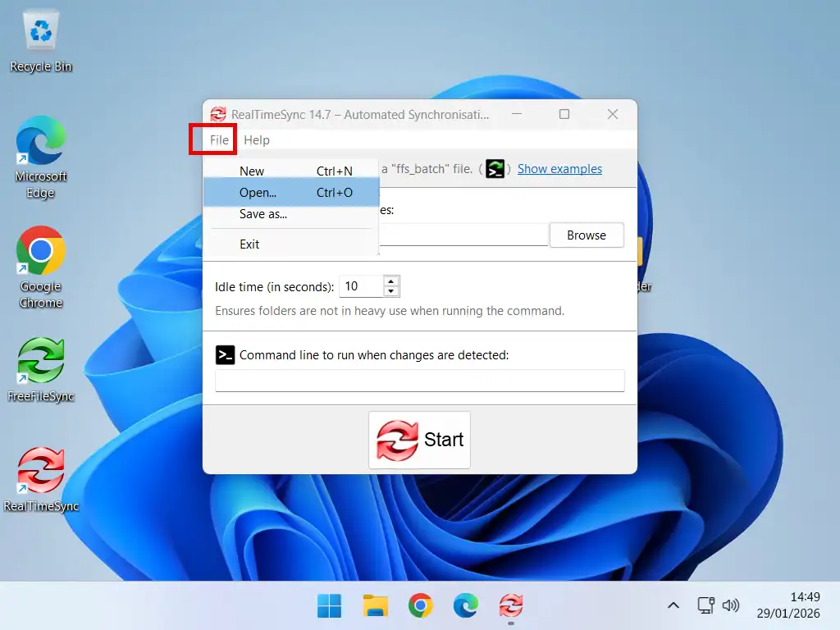Click the terminal icon beside command line label
The height and width of the screenshot is (630, 840).
coord(225,354)
